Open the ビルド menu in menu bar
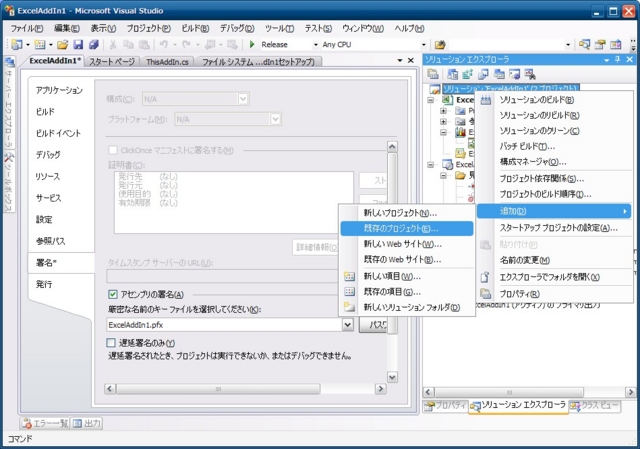The width and height of the screenshot is (640, 449). click(x=195, y=29)
